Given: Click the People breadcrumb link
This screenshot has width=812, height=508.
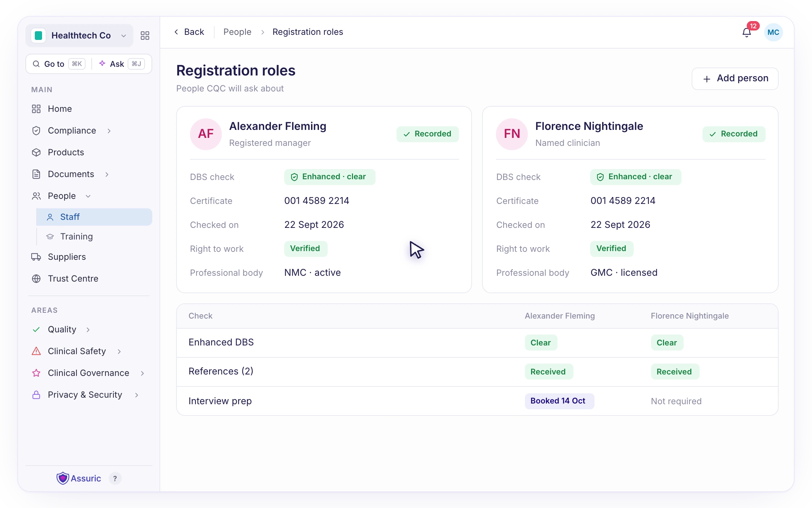Looking at the screenshot, I should pos(237,32).
